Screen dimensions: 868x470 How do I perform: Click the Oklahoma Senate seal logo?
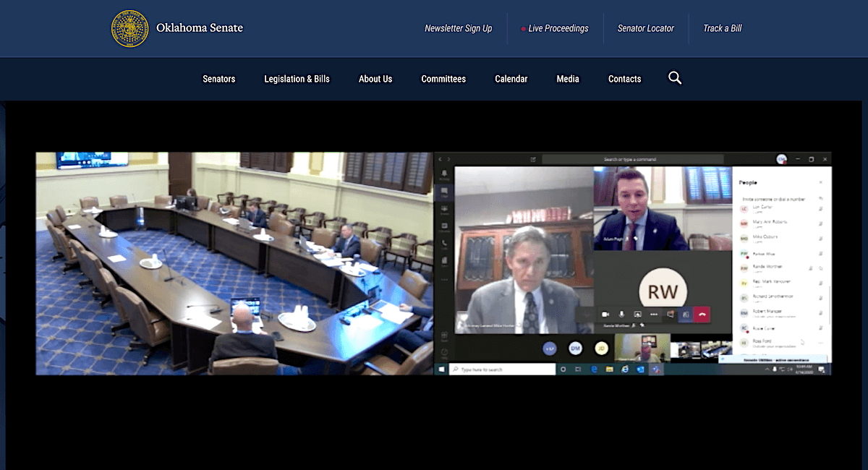(x=130, y=29)
